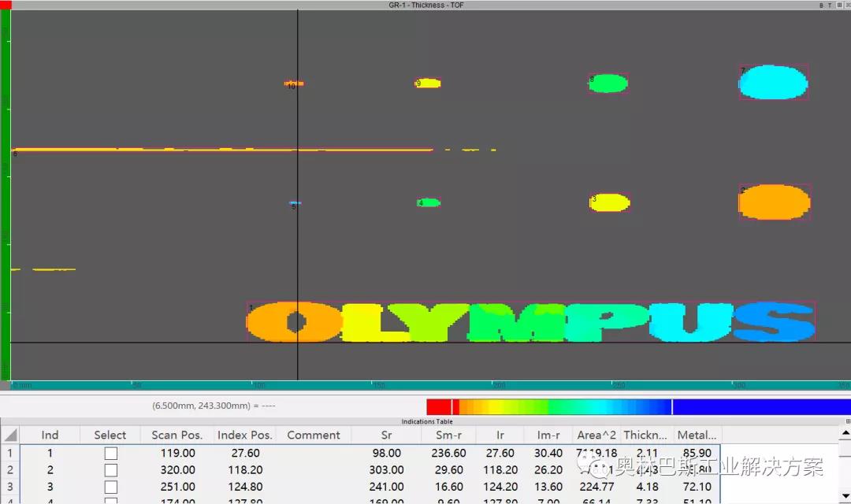Click the thickness color palette bar
Image resolution: width=851 pixels, height=504 pixels.
tap(638, 407)
